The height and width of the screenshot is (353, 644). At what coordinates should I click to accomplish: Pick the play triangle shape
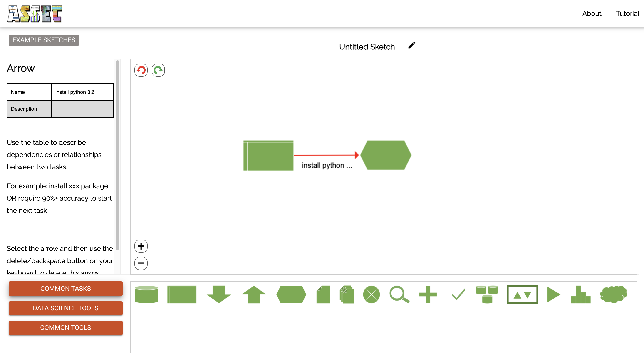point(553,294)
